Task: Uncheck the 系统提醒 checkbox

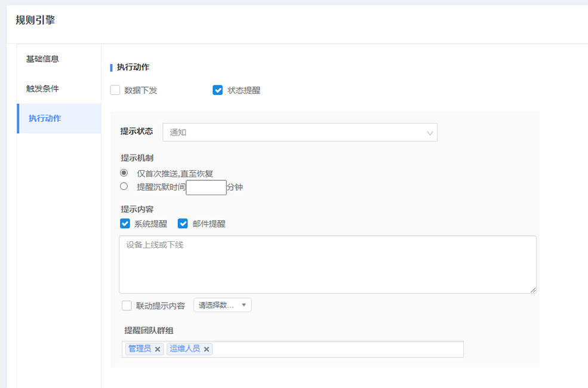Action: click(125, 224)
